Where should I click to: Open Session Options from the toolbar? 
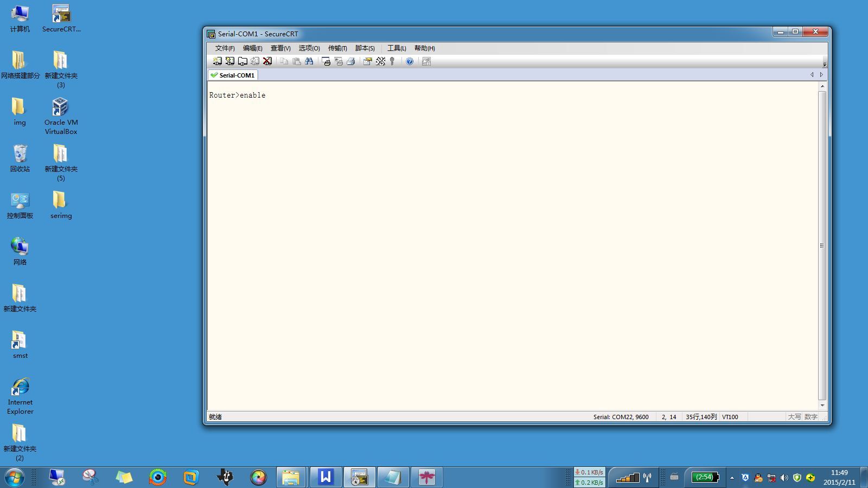pyautogui.click(x=368, y=61)
